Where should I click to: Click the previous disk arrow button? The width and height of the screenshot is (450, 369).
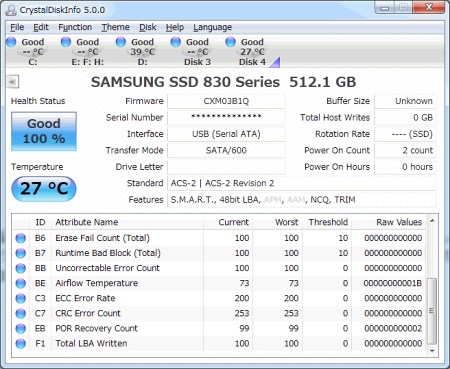pyautogui.click(x=13, y=82)
